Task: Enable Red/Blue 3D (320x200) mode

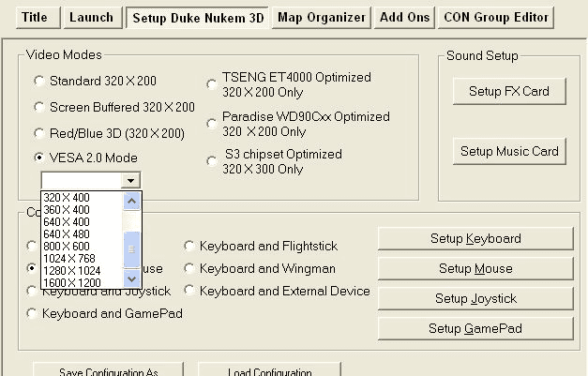Action: click(38, 133)
